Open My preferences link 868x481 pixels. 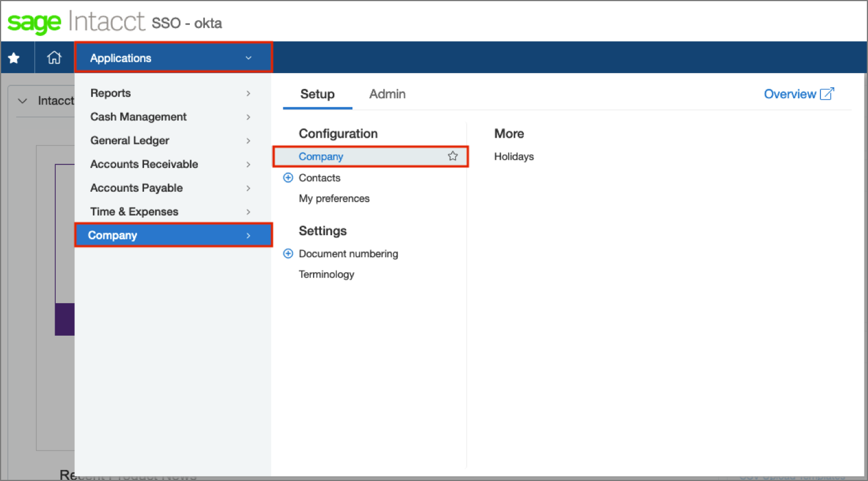(x=334, y=199)
